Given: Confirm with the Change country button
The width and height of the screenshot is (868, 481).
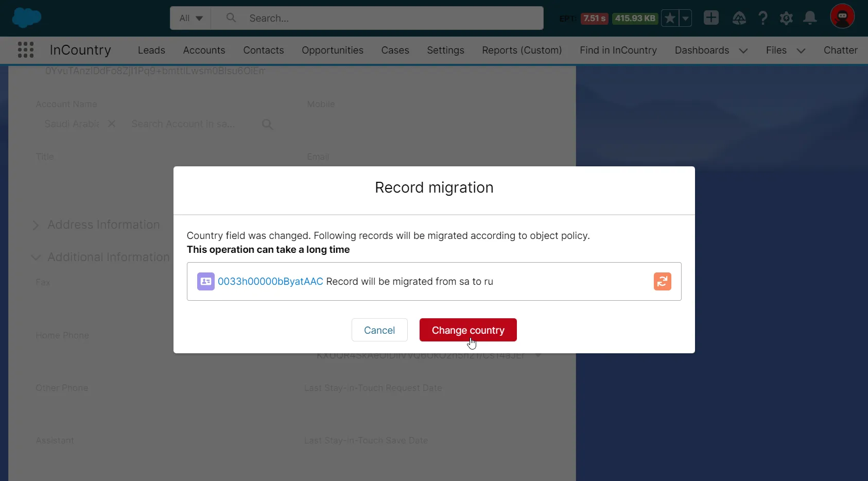Looking at the screenshot, I should (468, 330).
